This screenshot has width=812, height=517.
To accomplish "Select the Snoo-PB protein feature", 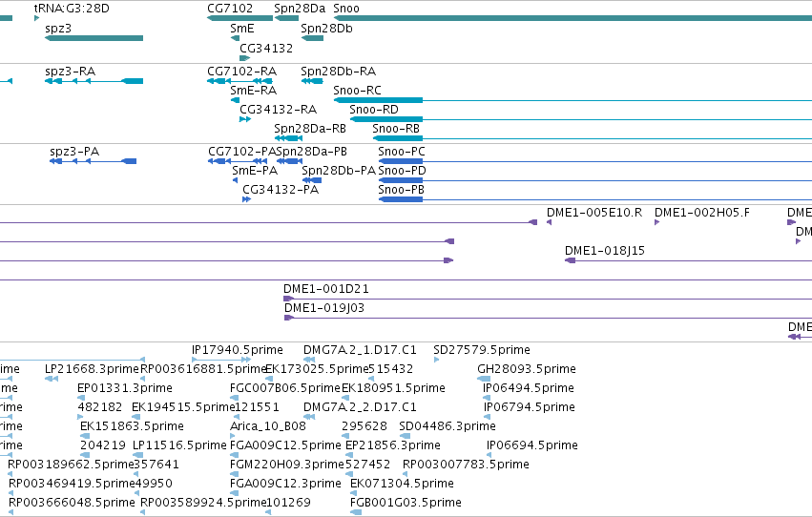I will tap(595, 199).
